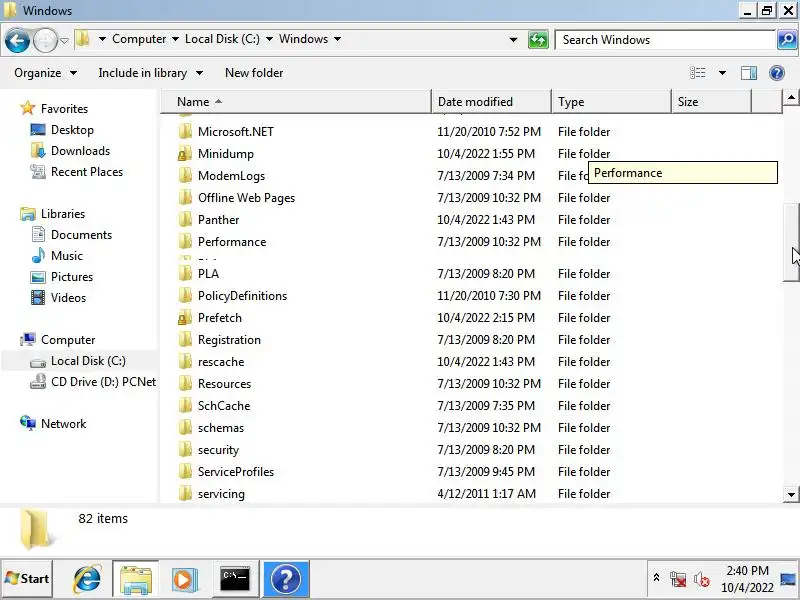Open the Change your view icon
800x600 pixels.
(697, 73)
